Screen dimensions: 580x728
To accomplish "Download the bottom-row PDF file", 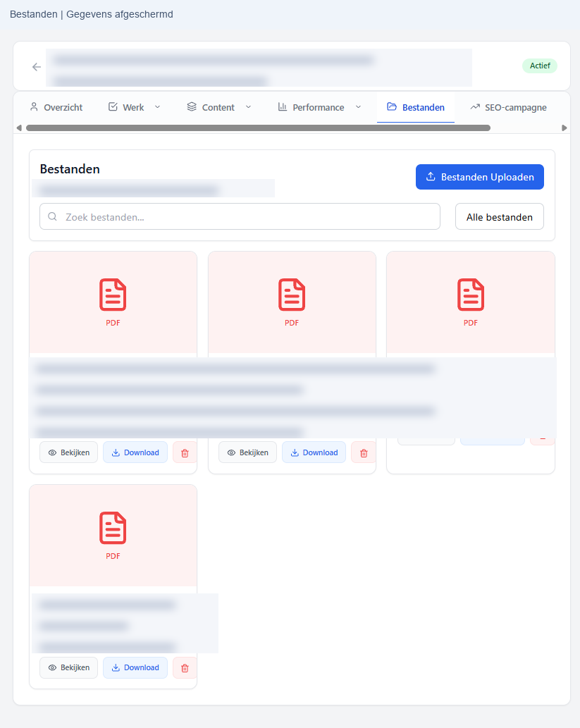I will pos(135,667).
